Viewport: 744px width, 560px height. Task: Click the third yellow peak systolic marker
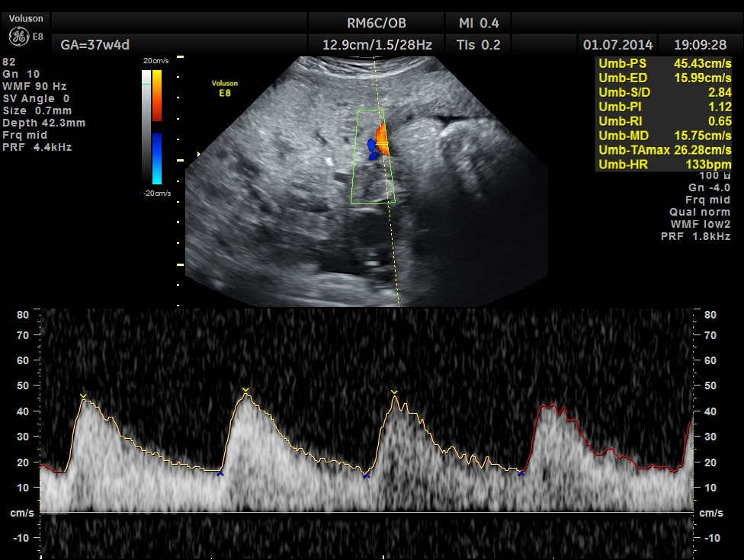point(394,392)
